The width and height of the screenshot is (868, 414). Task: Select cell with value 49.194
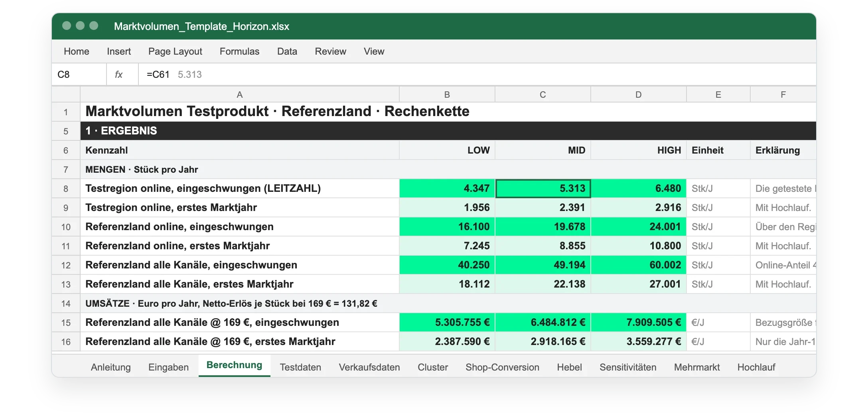[542, 265]
